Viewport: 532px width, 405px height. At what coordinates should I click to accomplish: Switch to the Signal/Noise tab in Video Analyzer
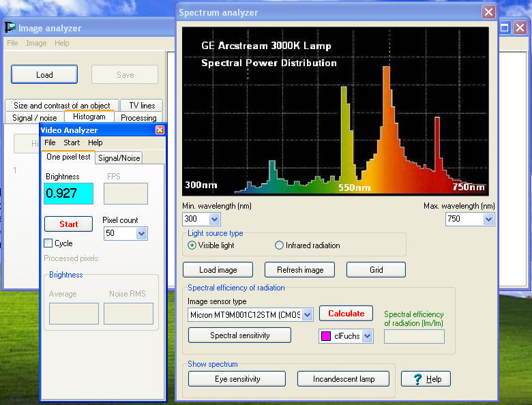click(119, 158)
